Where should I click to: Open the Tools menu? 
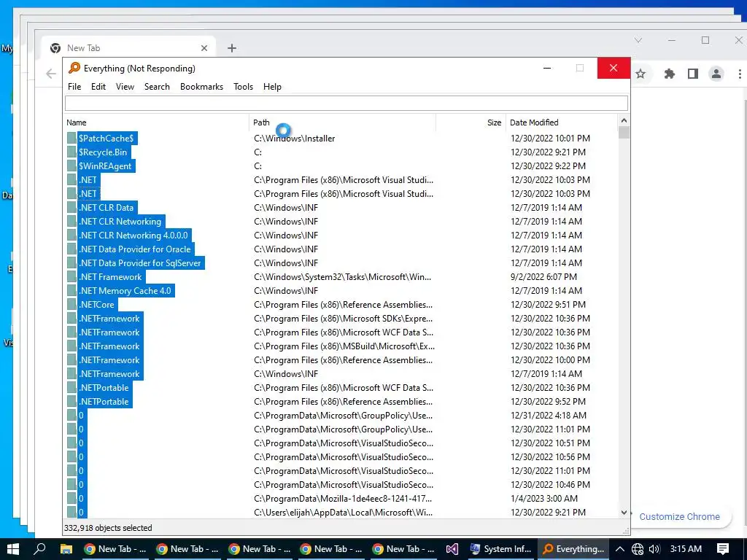pyautogui.click(x=243, y=87)
